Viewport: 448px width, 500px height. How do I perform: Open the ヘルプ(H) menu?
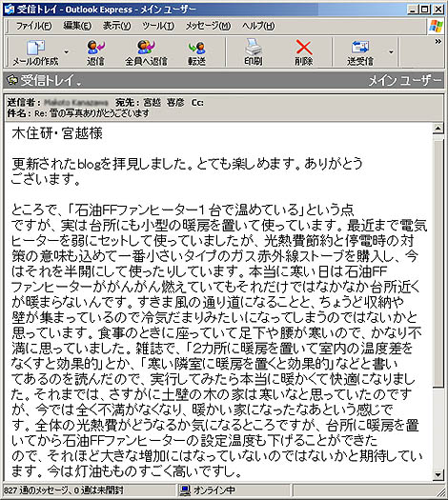tap(258, 26)
